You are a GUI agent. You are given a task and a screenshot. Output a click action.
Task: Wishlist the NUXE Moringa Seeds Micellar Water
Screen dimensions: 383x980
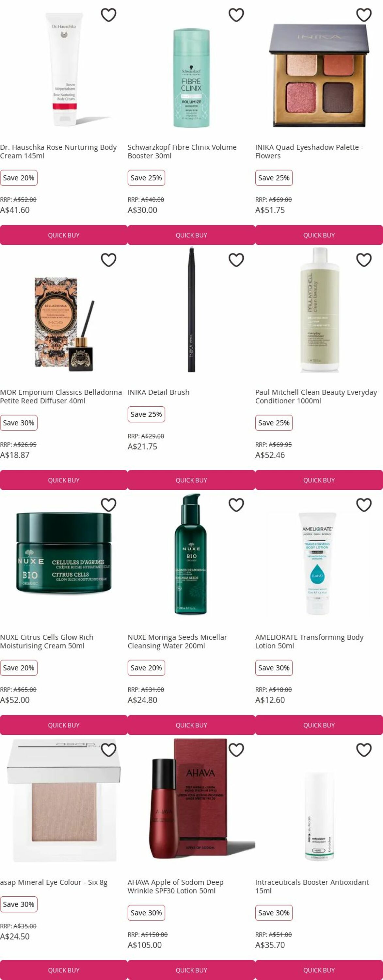[x=236, y=505]
